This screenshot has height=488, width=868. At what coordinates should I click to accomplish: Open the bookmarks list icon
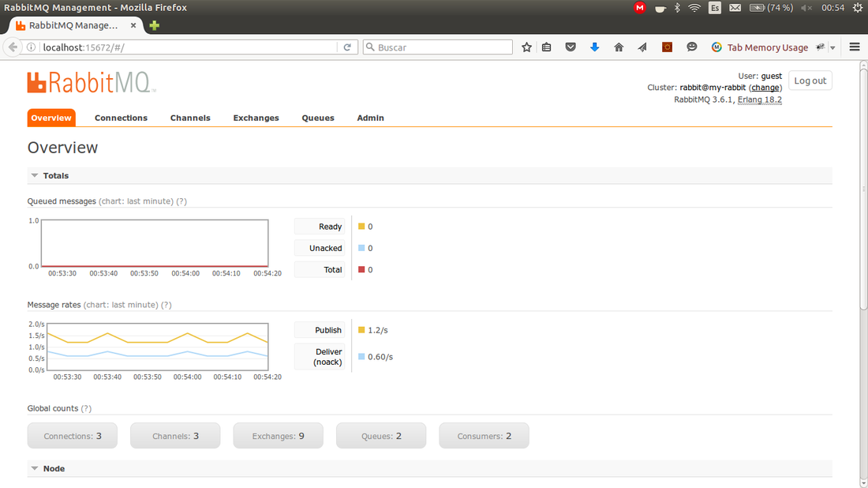547,47
